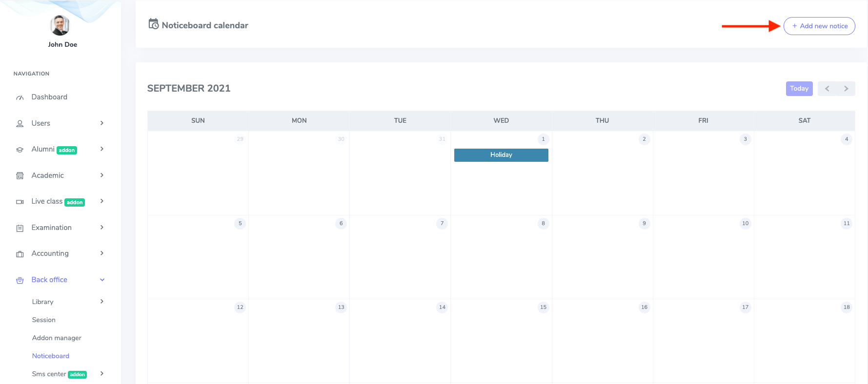Click the Accounting briefcase icon
868x384 pixels.
click(x=20, y=254)
